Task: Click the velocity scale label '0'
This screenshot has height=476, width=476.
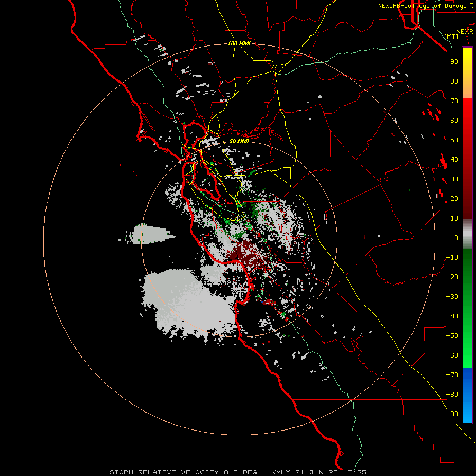Action: (456, 238)
